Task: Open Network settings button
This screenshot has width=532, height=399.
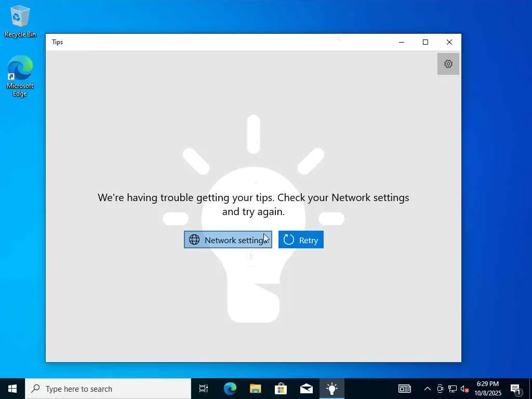Action: pyautogui.click(x=228, y=240)
